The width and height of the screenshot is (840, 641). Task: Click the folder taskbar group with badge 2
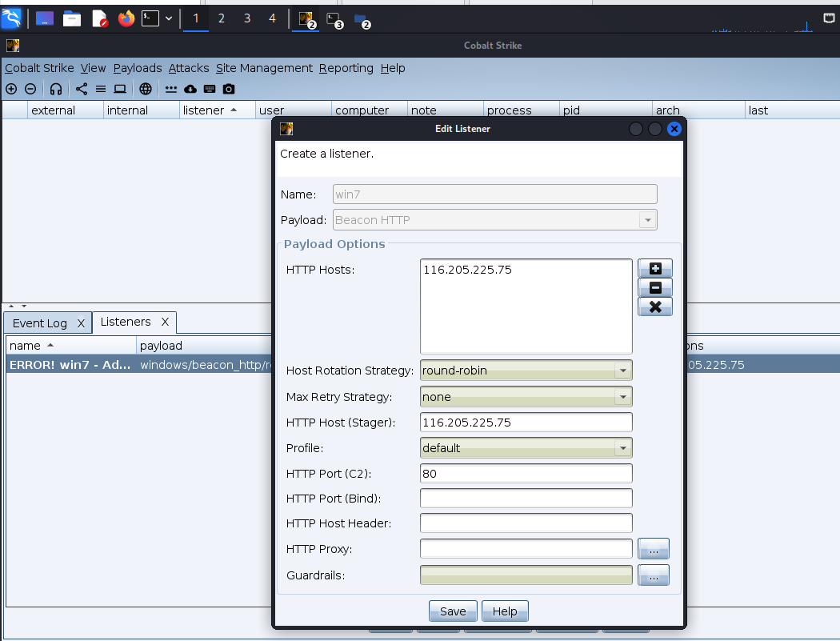362,20
